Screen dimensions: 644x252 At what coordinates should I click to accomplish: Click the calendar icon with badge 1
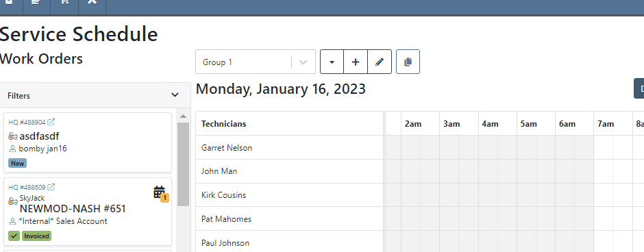click(160, 193)
